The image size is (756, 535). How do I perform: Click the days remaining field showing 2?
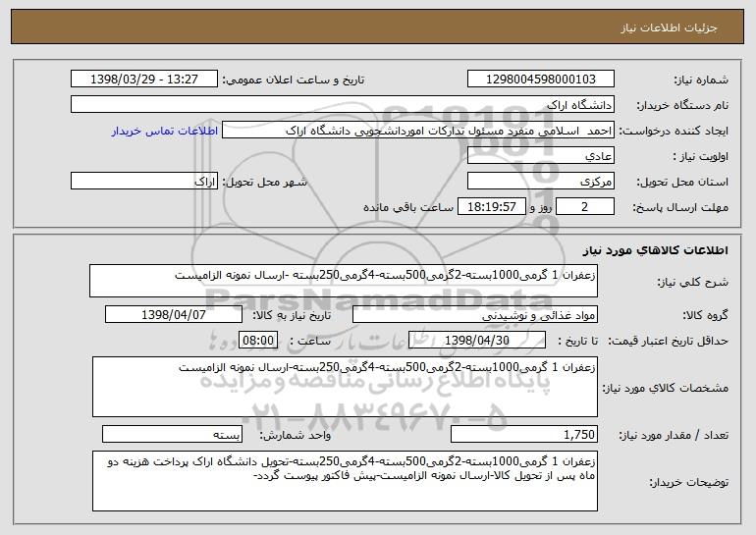(585, 207)
